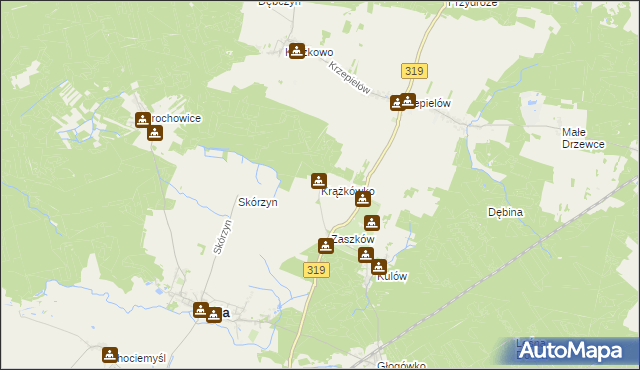Viewport: 640px width, 370px height.
Task: Click the lower 319 road shield
Action: 316,270
